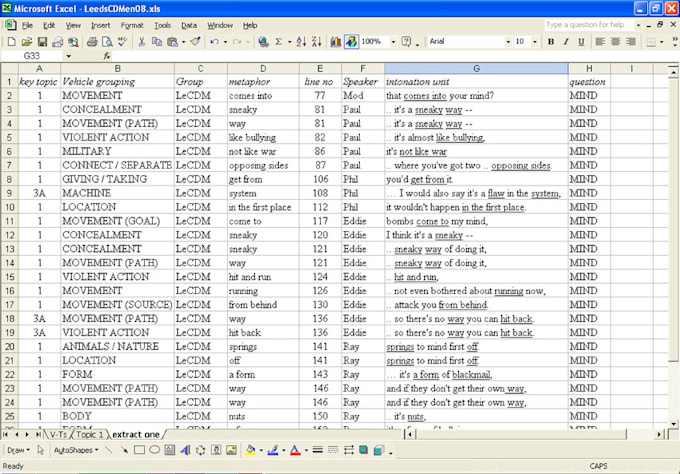680x474 pixels.
Task: Open the Zoom 100% dropdown
Action: 393,42
